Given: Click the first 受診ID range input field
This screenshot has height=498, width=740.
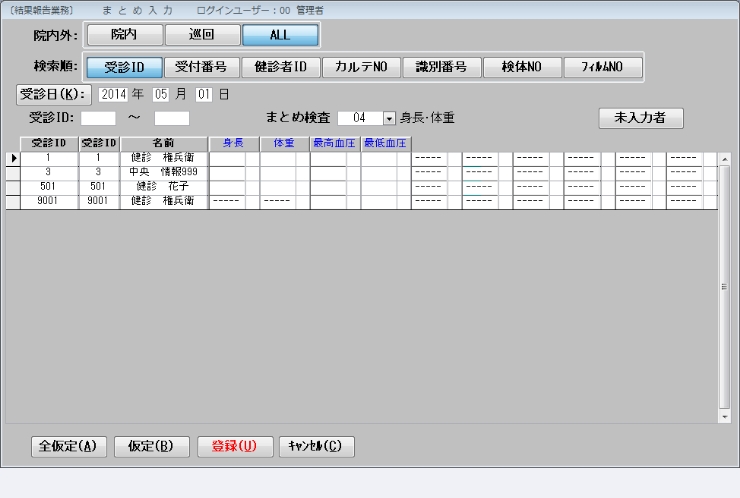Looking at the screenshot, I should coord(98,118).
